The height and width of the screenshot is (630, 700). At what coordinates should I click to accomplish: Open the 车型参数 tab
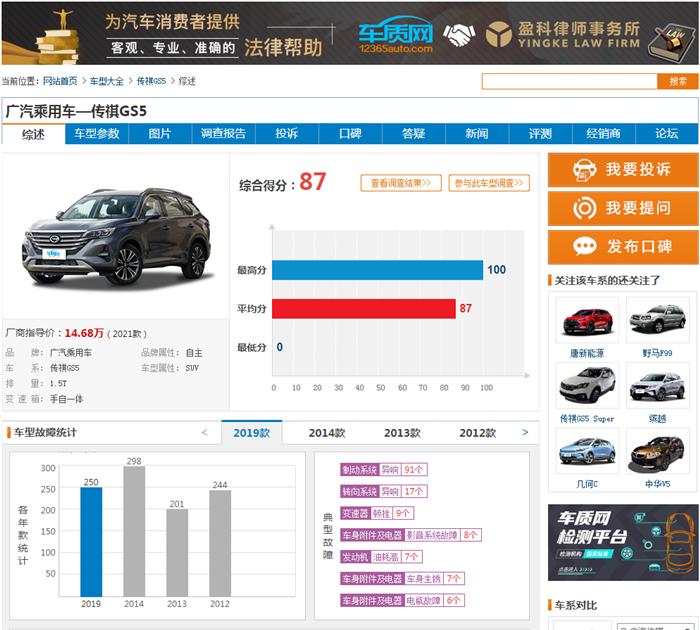point(97,134)
